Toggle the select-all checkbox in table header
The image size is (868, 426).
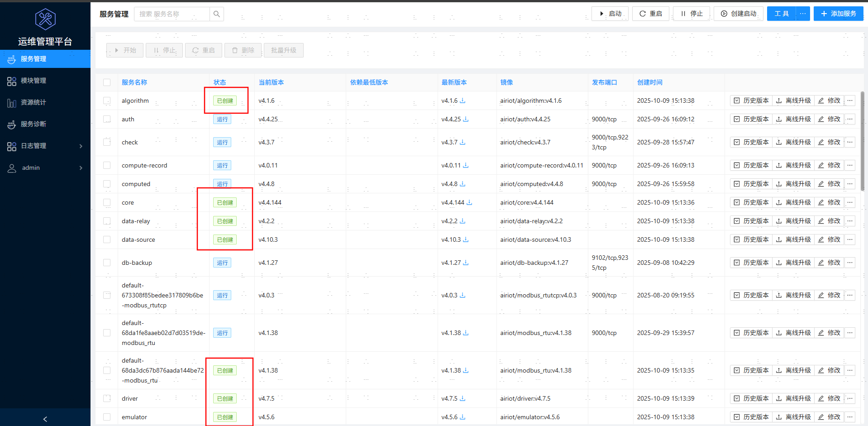click(107, 82)
